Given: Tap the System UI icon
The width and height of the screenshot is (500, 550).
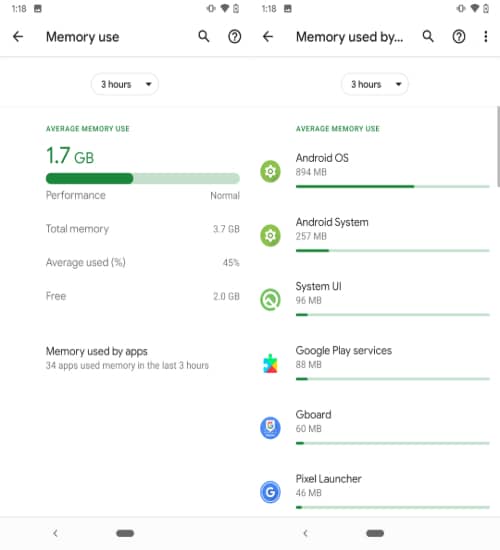Looking at the screenshot, I should pyautogui.click(x=270, y=300).
